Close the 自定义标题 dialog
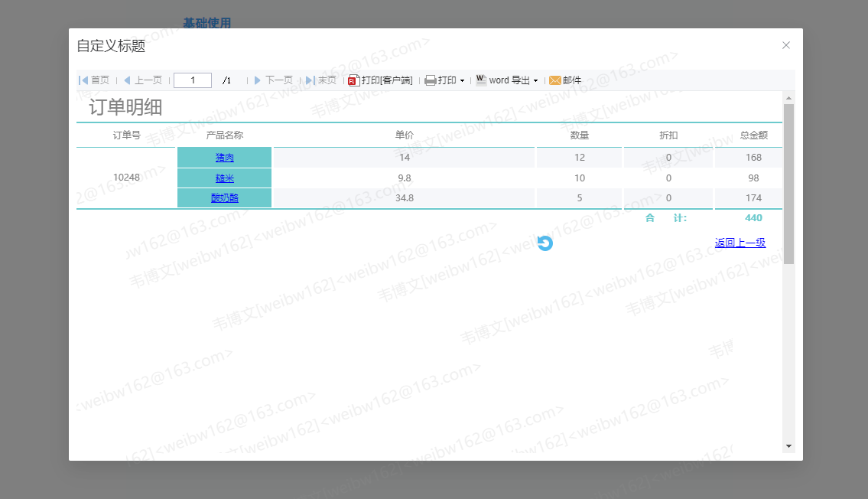Screen dimensions: 868x499 click(786, 45)
